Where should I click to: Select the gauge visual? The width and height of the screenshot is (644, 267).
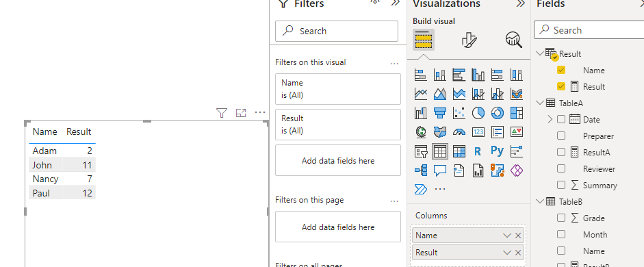(459, 132)
